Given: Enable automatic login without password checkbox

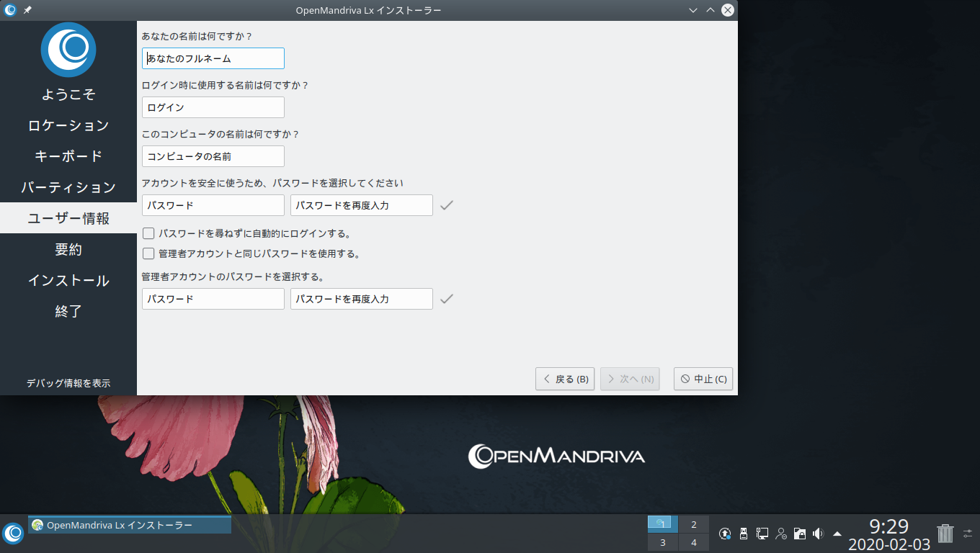Looking at the screenshot, I should click(x=148, y=233).
